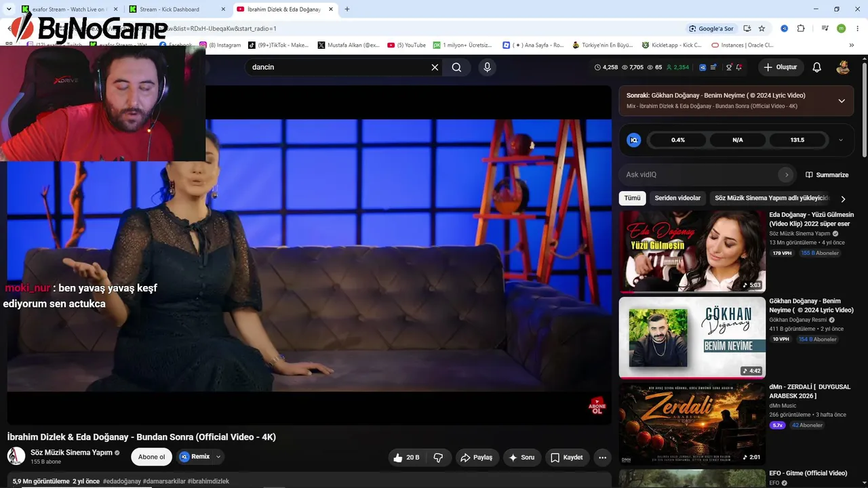Open the TikTok bookmark
This screenshot has height=488, width=868.
click(x=278, y=45)
